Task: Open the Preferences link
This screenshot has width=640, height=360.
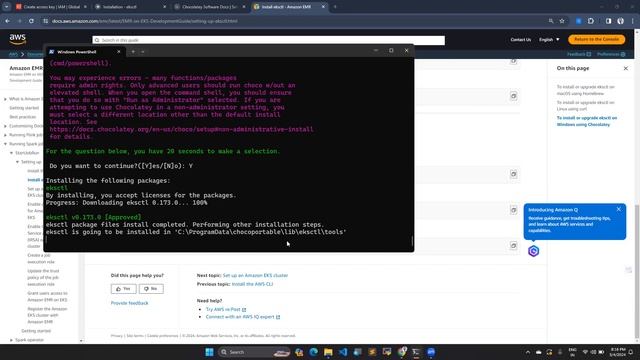Action: tap(611, 54)
